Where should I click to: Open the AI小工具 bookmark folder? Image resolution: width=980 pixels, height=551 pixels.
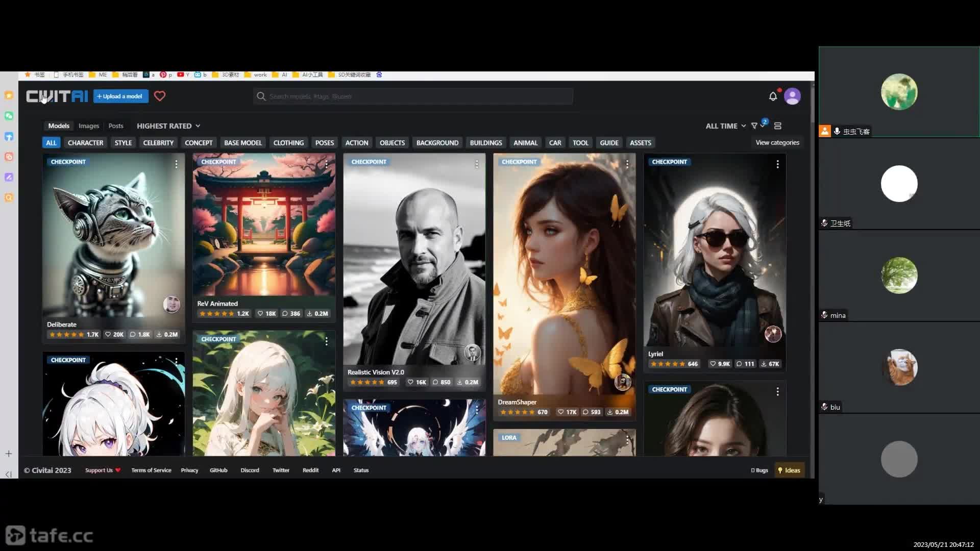[308, 74]
